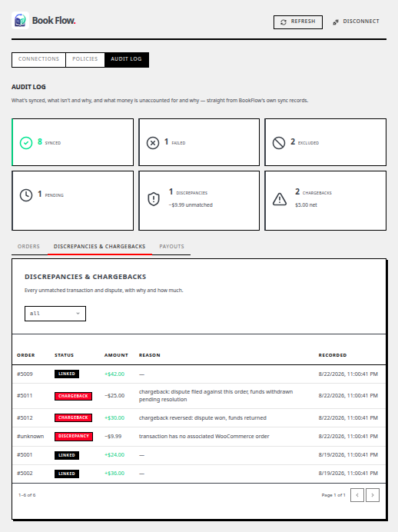Click '$5.00 net' in chargebacks card
The image size is (398, 532).
coord(306,205)
